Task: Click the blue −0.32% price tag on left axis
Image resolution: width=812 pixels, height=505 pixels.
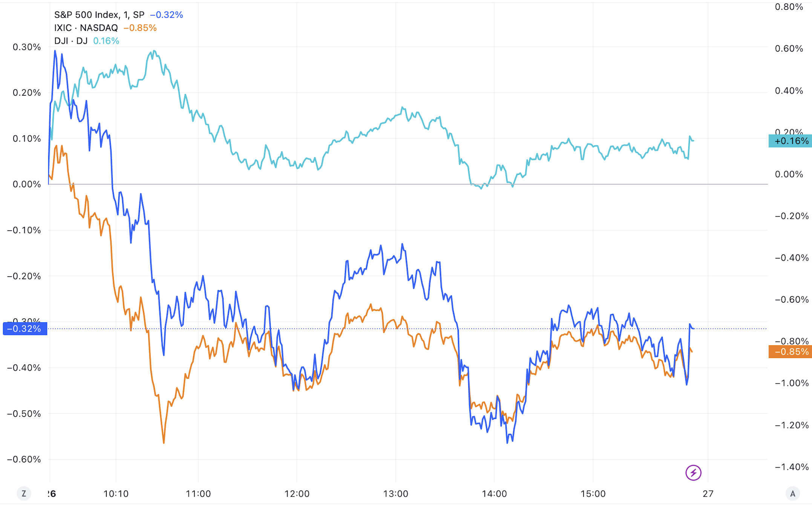Action: coord(25,329)
